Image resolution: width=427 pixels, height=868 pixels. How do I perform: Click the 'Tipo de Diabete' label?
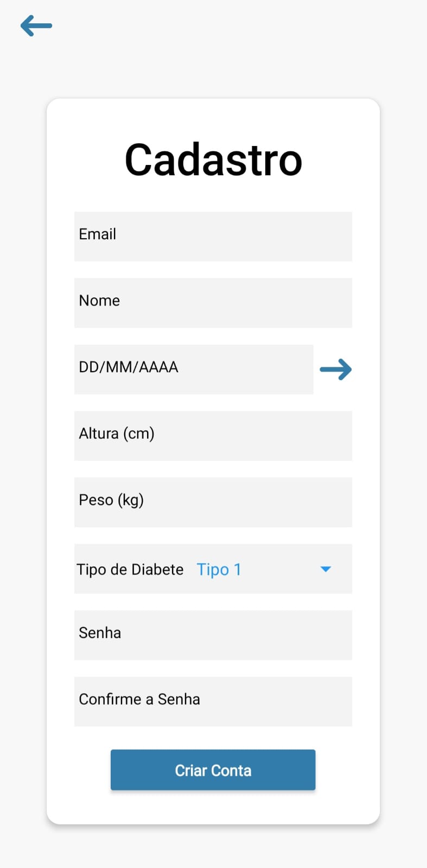pos(130,569)
